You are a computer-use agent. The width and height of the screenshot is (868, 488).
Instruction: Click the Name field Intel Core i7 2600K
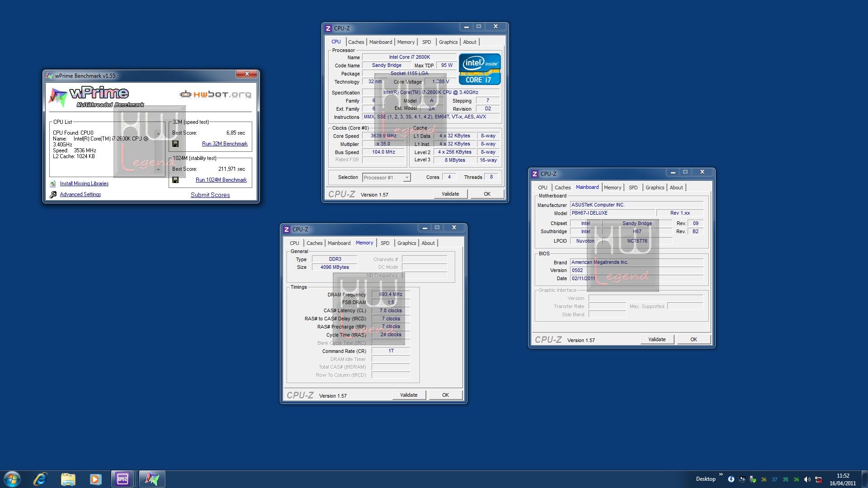[x=409, y=57]
